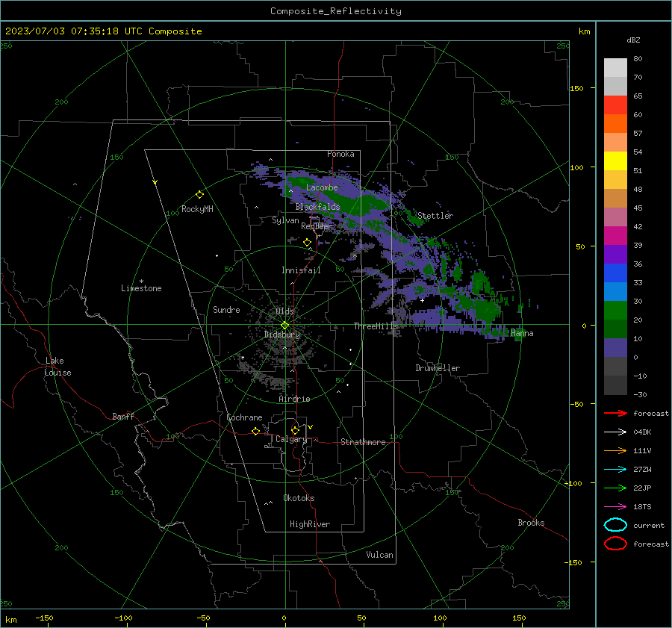Select the cyan 27ZW arrow icon
This screenshot has width=672, height=628.
coord(615,470)
